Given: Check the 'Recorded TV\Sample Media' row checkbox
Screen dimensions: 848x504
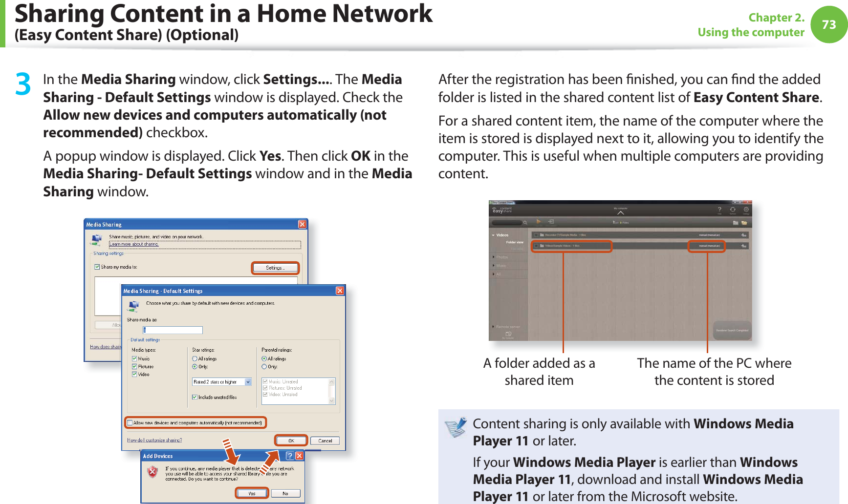Looking at the screenshot, I should [536, 235].
